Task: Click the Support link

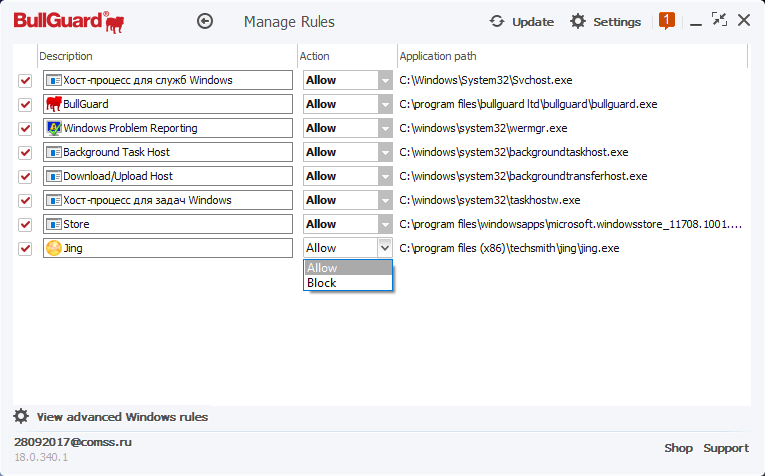Action: [725, 448]
